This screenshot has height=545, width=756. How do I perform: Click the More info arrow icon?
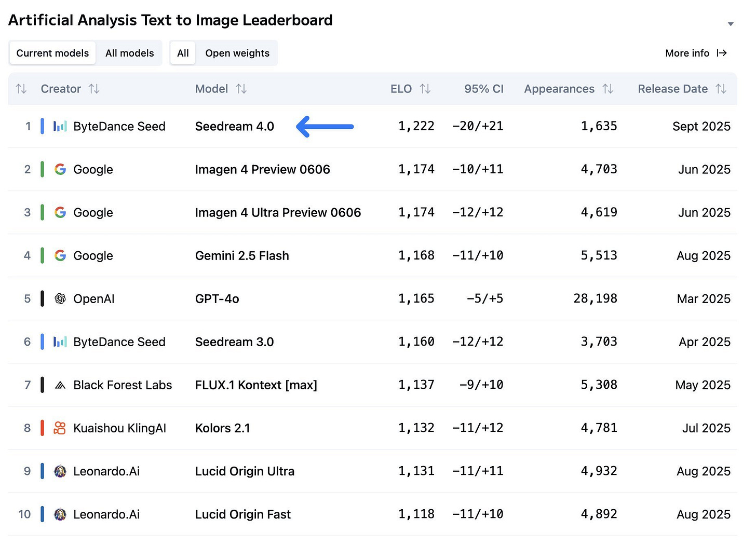[x=722, y=53]
